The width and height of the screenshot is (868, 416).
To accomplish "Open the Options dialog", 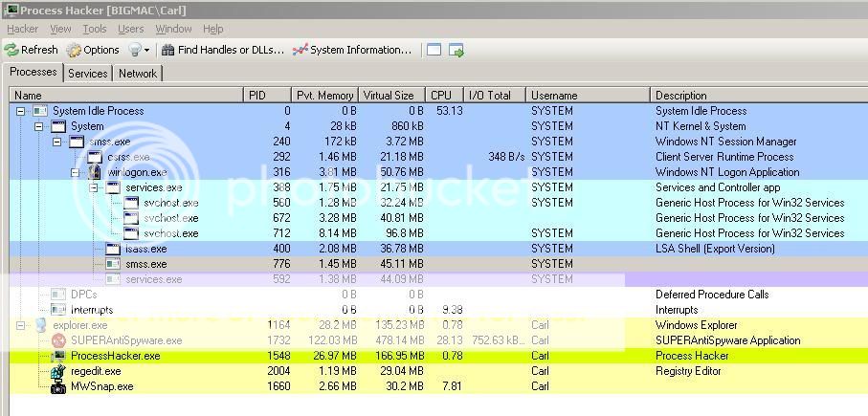I will point(93,50).
